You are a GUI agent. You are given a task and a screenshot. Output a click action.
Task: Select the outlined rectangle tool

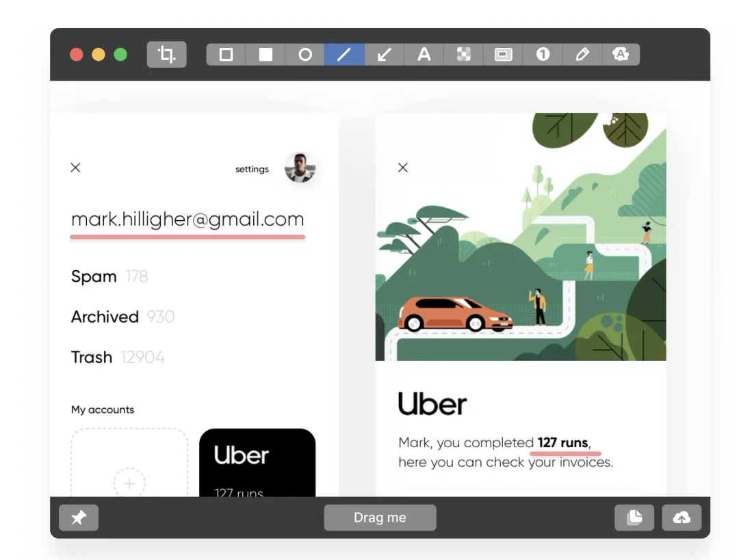[x=226, y=54]
